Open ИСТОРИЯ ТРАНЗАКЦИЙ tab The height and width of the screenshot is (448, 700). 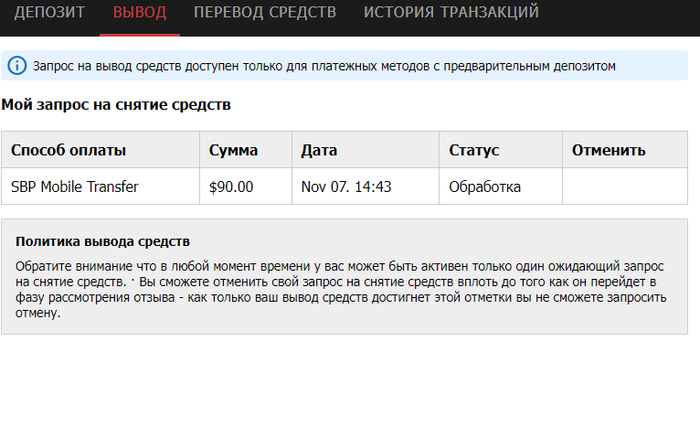(451, 12)
